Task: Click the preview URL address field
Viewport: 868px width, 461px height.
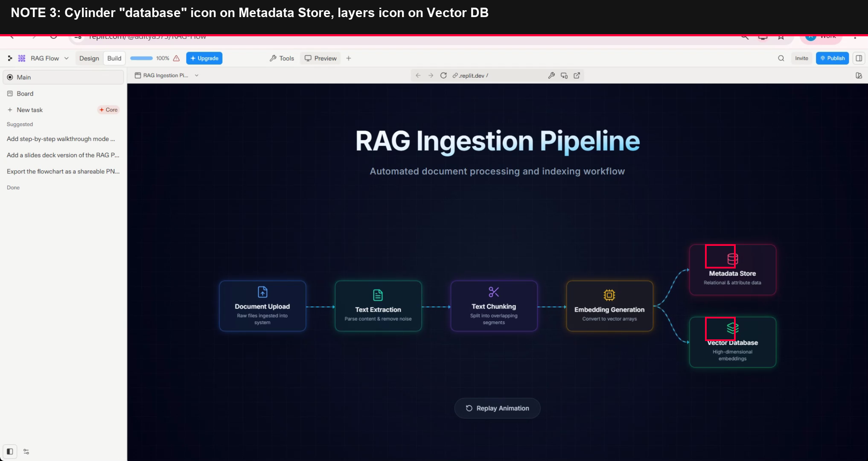Action: tap(497, 76)
